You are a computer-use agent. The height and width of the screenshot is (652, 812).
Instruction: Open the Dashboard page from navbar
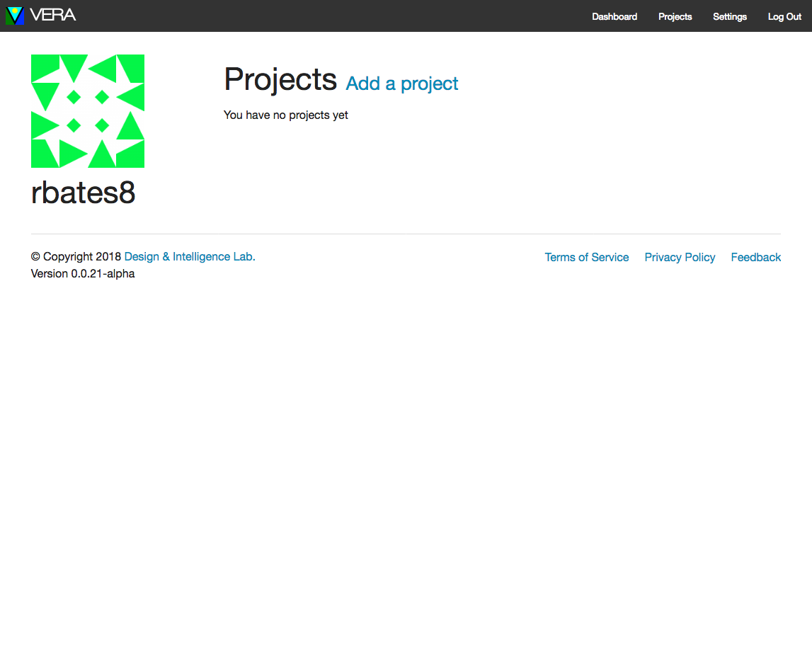614,16
